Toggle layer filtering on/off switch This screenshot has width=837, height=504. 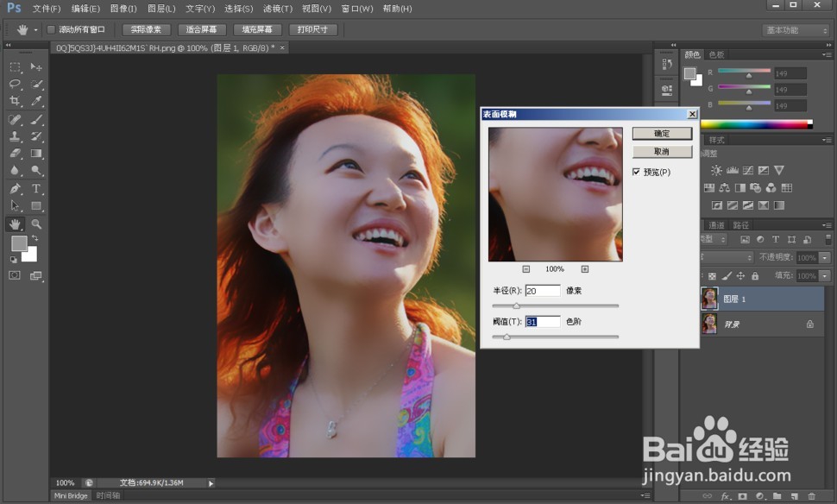pyautogui.click(x=828, y=239)
